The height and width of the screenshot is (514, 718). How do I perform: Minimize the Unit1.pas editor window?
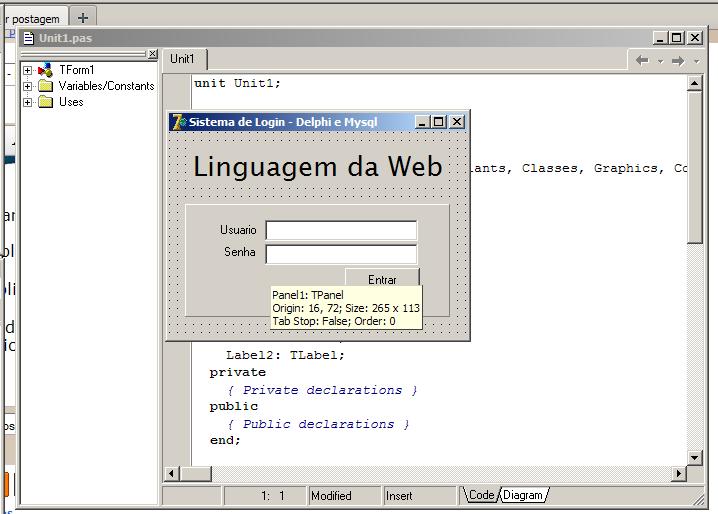pyautogui.click(x=660, y=38)
